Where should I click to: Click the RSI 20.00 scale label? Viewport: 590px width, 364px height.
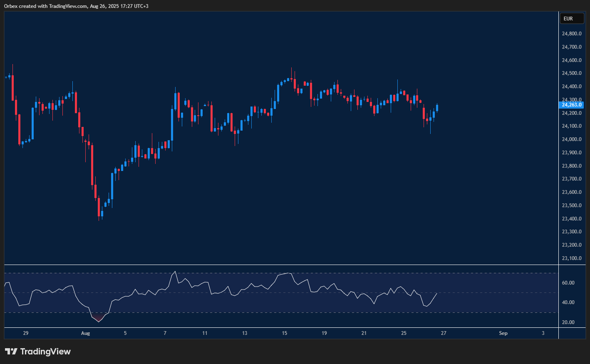568,322
